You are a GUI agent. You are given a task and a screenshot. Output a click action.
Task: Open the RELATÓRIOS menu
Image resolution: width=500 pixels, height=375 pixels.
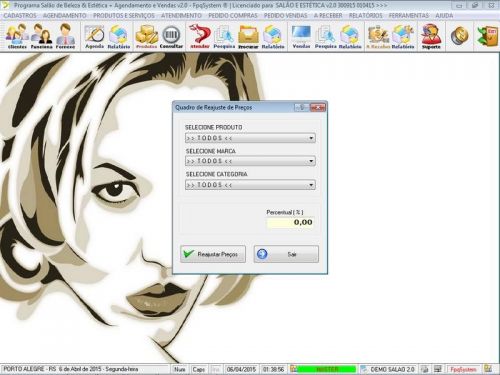(365, 15)
